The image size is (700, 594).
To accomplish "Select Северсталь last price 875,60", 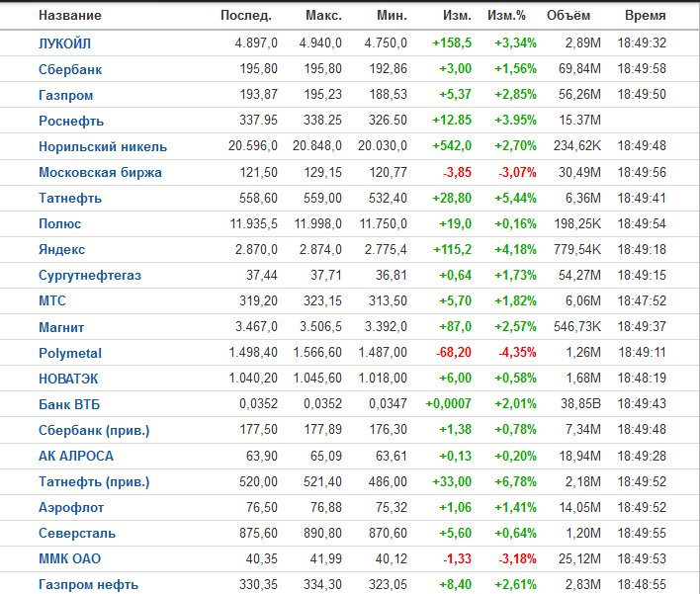I will pos(258,533).
